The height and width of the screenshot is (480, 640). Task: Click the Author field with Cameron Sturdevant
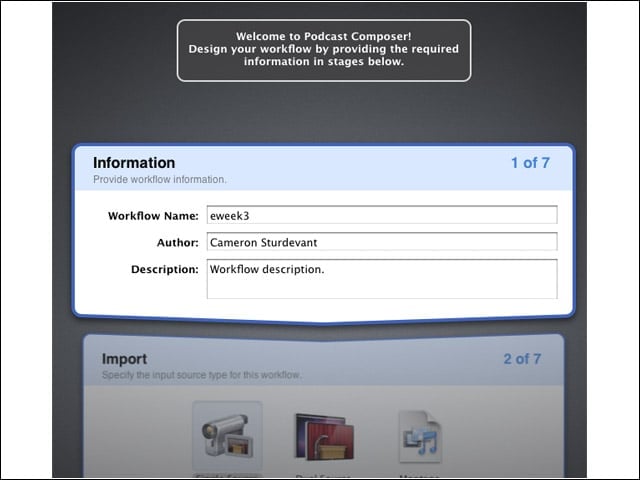coord(382,242)
